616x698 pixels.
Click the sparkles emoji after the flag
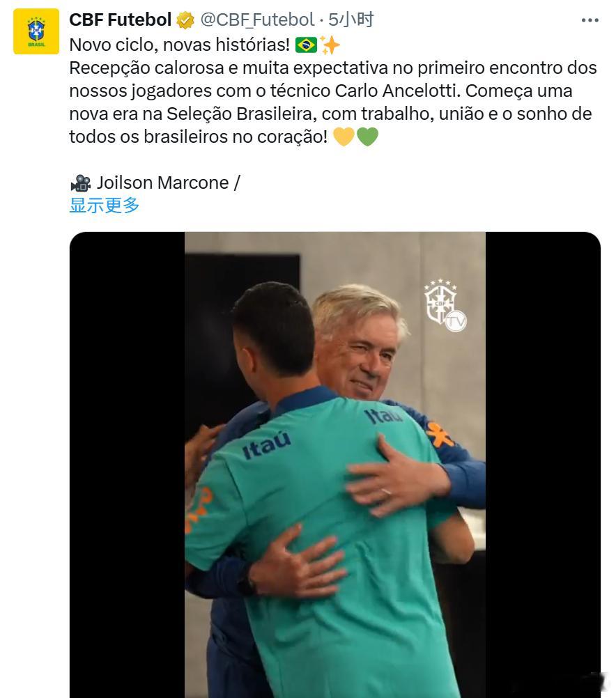330,45
